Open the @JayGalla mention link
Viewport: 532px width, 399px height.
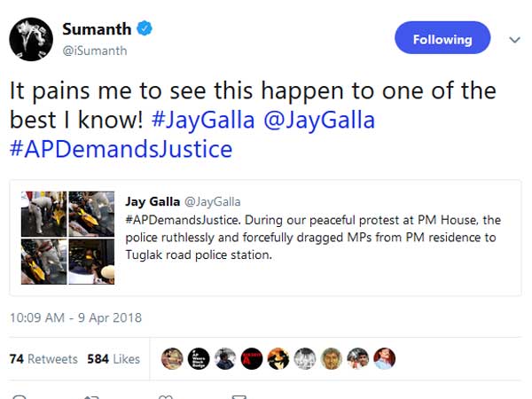[319, 120]
